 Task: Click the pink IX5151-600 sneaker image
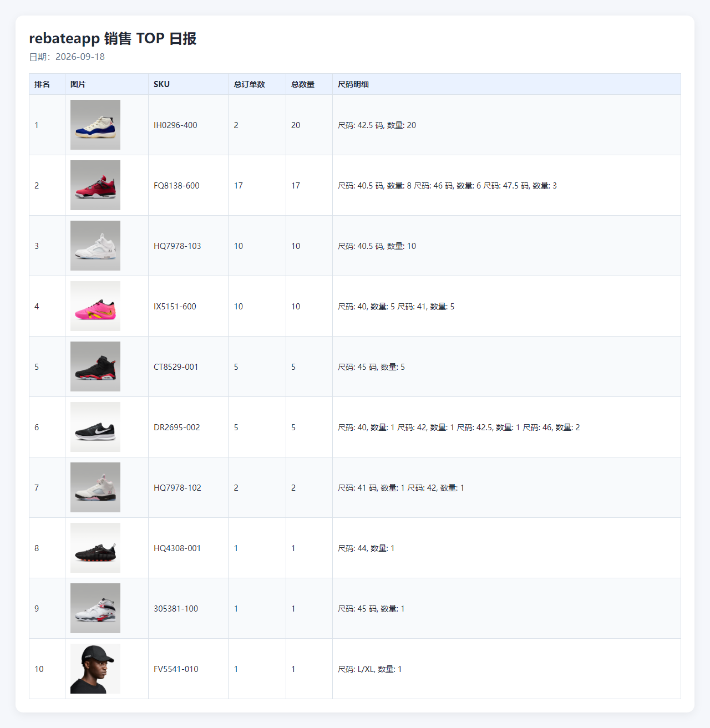[95, 306]
